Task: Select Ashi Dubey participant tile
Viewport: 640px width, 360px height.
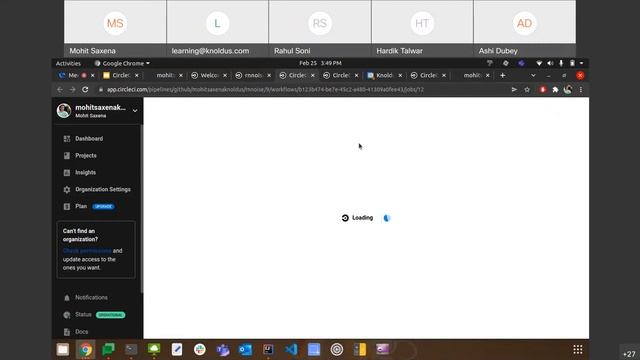Action: [524, 28]
